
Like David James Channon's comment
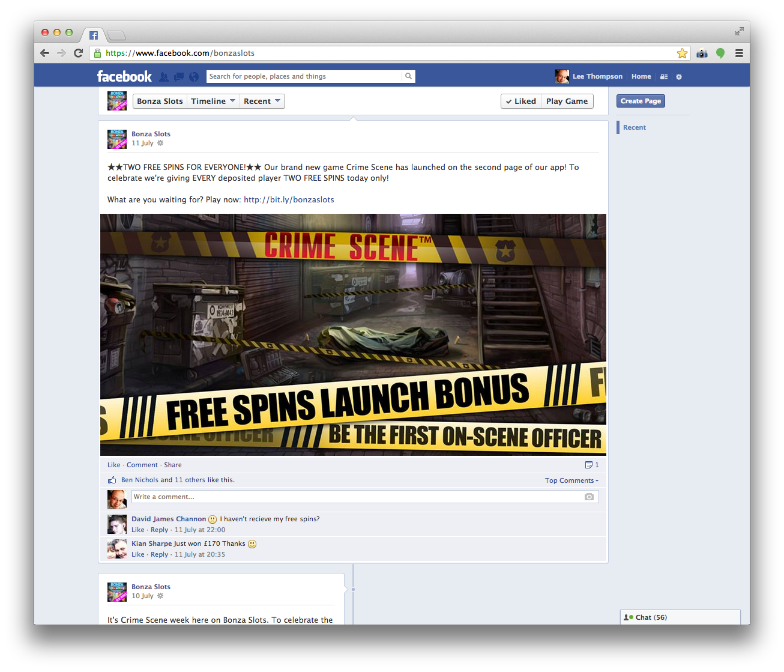coord(138,530)
